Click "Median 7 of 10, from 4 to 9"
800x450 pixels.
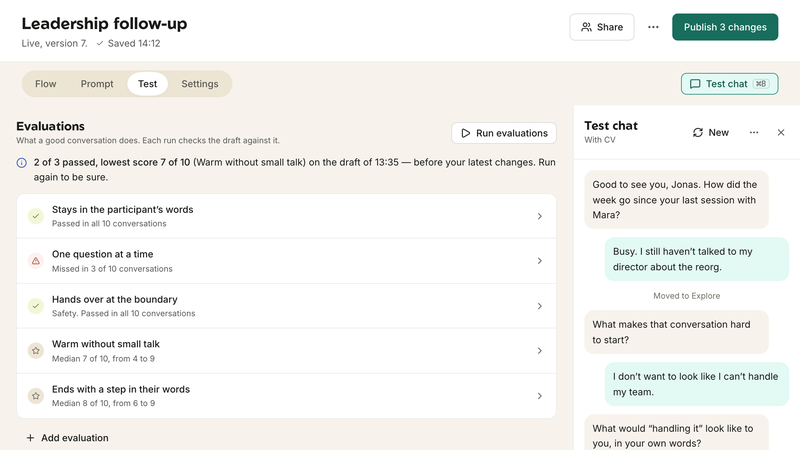[103, 359]
